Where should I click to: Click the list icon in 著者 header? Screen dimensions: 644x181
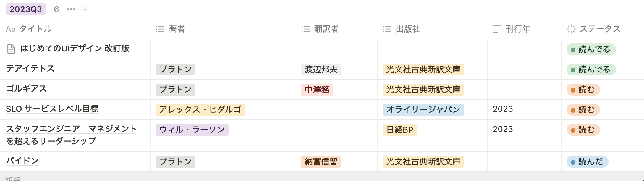pos(160,29)
